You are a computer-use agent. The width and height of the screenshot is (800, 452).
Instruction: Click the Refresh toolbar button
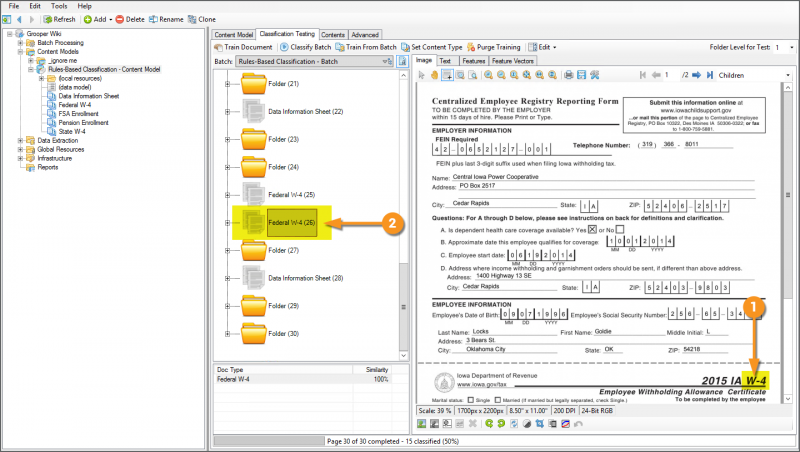click(58, 19)
